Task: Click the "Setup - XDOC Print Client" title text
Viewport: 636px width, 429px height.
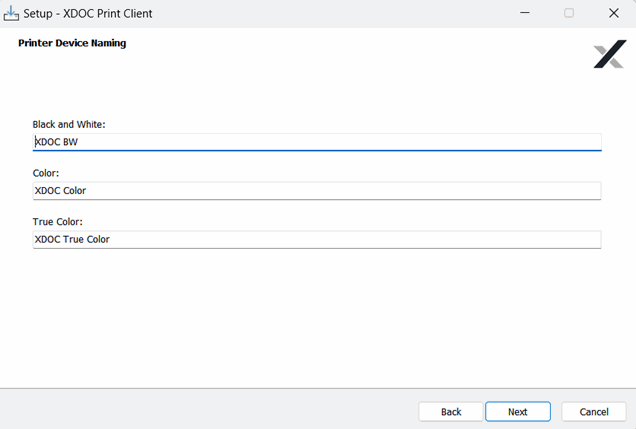Action: coord(88,14)
